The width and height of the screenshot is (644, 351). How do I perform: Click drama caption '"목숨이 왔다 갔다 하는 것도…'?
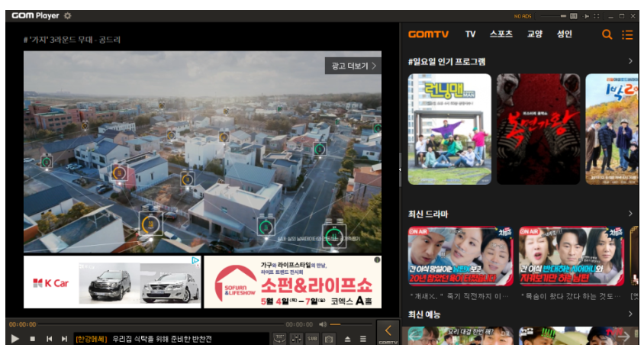pyautogui.click(x=571, y=296)
